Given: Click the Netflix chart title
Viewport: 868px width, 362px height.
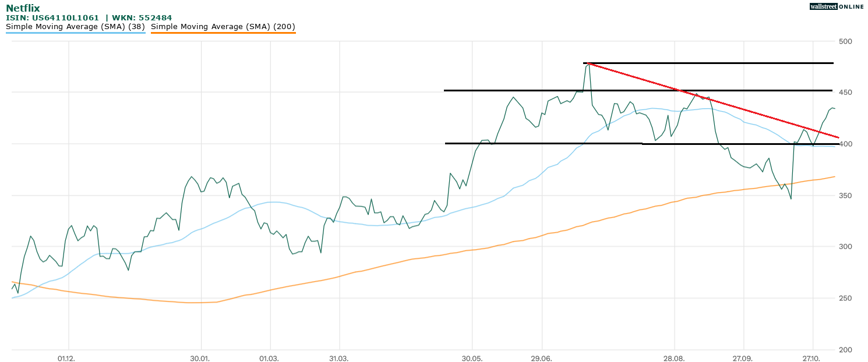Looking at the screenshot, I should pos(23,8).
